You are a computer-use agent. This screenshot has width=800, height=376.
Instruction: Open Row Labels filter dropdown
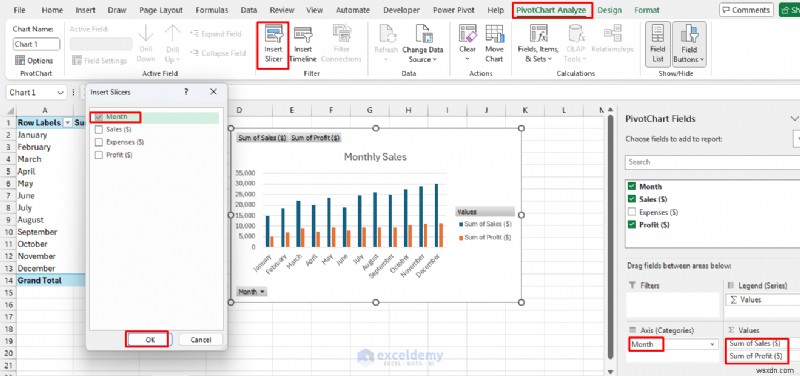[x=68, y=123]
